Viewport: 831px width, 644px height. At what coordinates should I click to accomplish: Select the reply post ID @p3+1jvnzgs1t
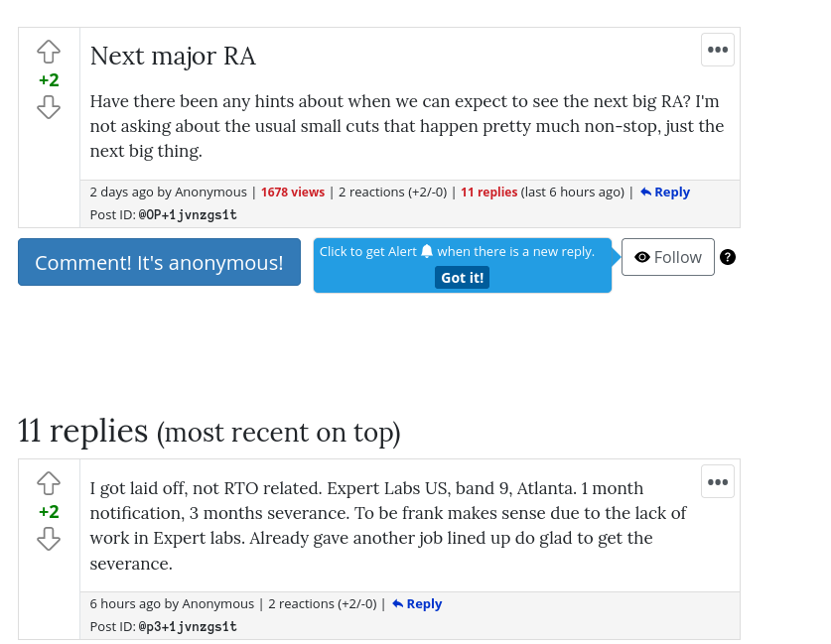pyautogui.click(x=188, y=627)
